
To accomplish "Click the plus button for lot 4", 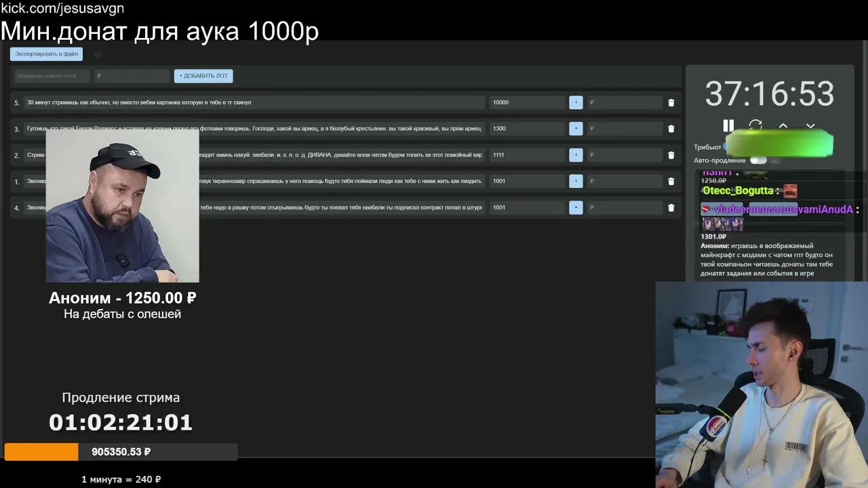I will click(576, 207).
